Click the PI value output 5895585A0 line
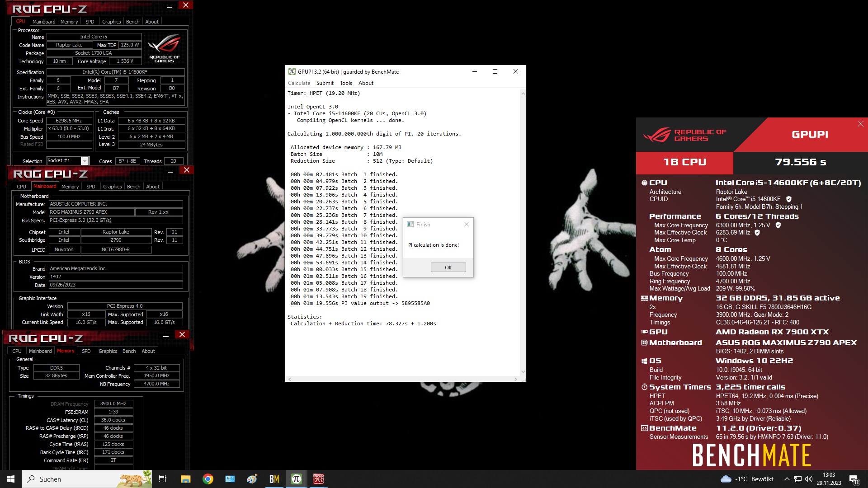868x488 pixels. coord(360,303)
